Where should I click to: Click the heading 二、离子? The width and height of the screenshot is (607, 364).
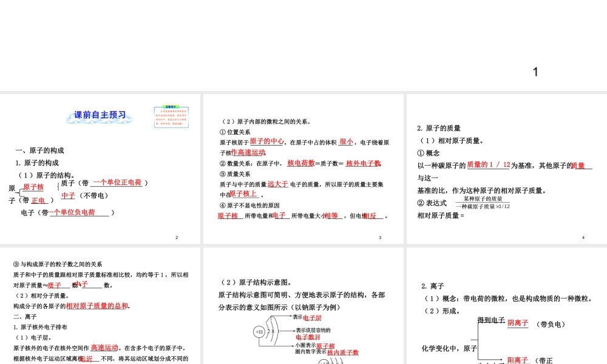25,317
